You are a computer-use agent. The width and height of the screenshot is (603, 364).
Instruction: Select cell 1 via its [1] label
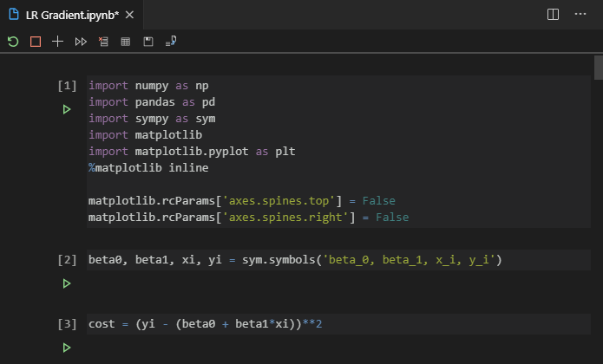(66, 86)
